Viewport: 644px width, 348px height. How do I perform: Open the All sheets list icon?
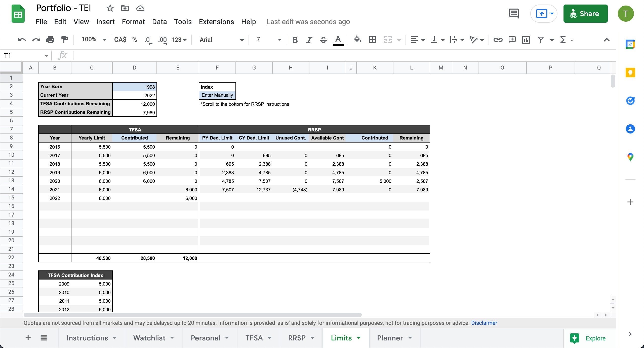click(x=44, y=338)
